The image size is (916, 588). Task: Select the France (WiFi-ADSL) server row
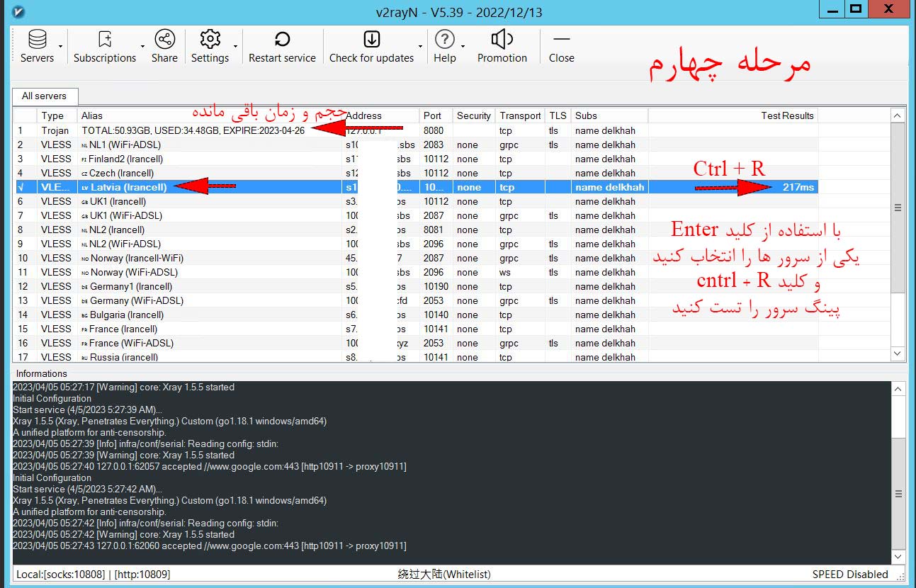(416, 343)
